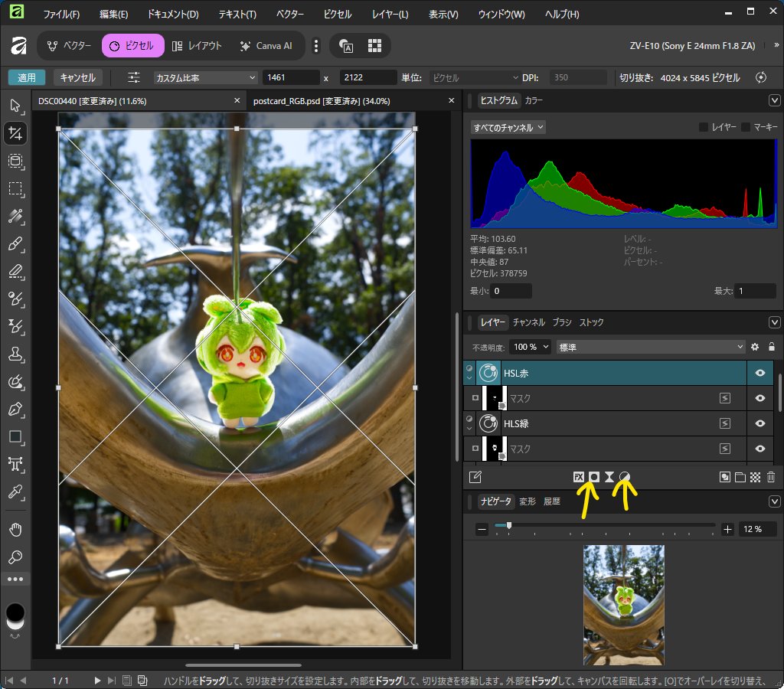
Task: Select the rectangular marquee selection tool
Action: (x=15, y=189)
